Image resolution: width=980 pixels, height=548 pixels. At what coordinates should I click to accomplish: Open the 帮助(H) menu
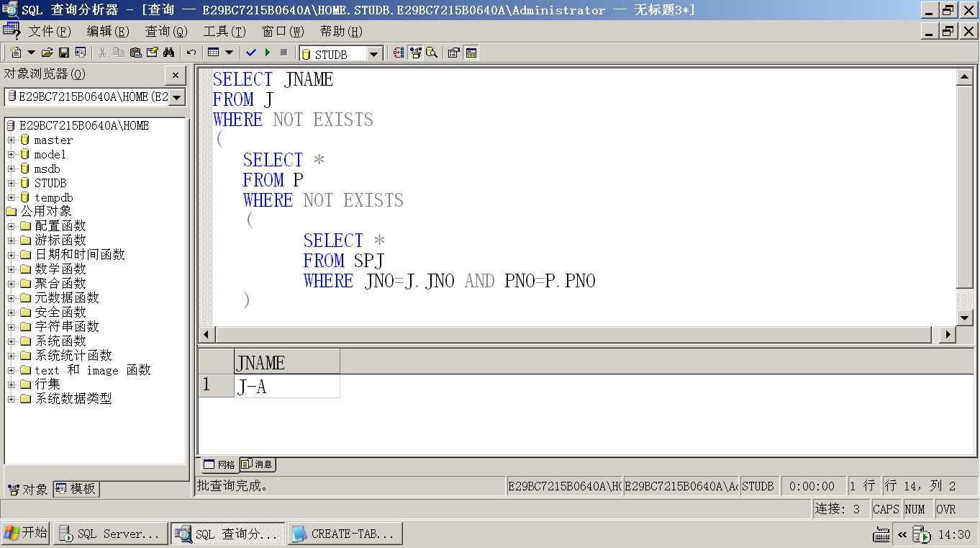click(341, 32)
